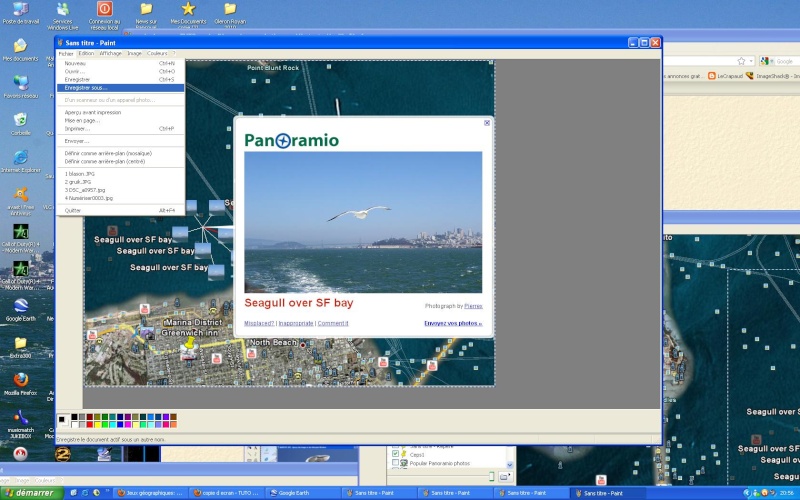Pick the bright green color swatch
The width and height of the screenshot is (800, 500).
coord(105,424)
